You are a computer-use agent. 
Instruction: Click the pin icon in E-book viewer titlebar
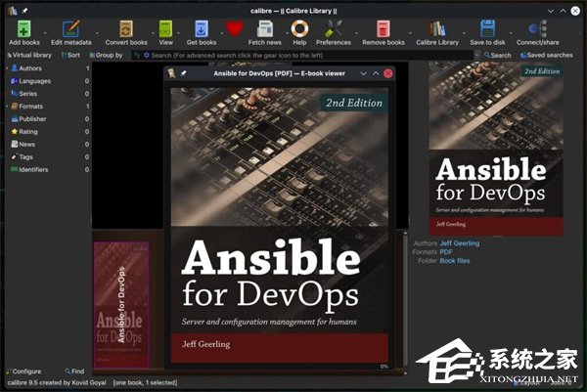pyautogui.click(x=184, y=73)
